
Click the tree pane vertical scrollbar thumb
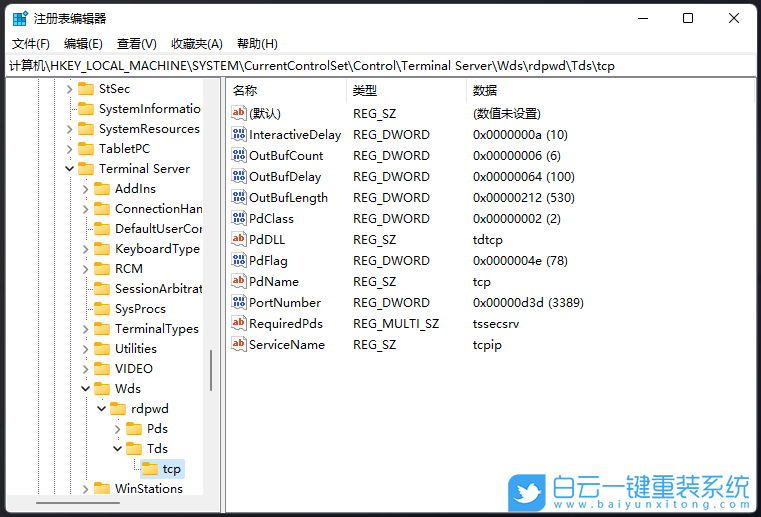[211, 370]
